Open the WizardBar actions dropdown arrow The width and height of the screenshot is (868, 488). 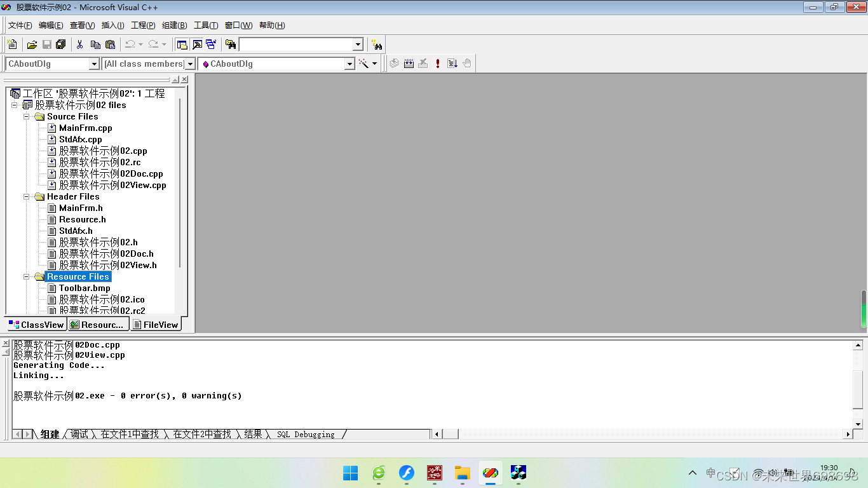point(374,64)
